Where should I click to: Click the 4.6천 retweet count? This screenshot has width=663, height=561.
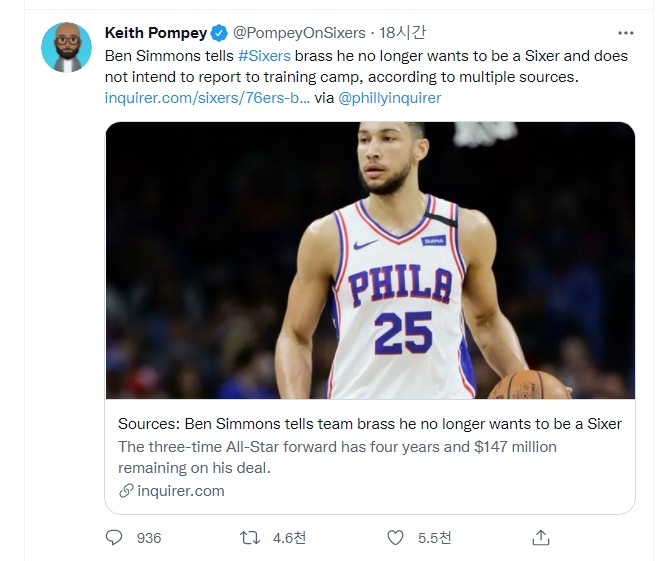coord(289,538)
